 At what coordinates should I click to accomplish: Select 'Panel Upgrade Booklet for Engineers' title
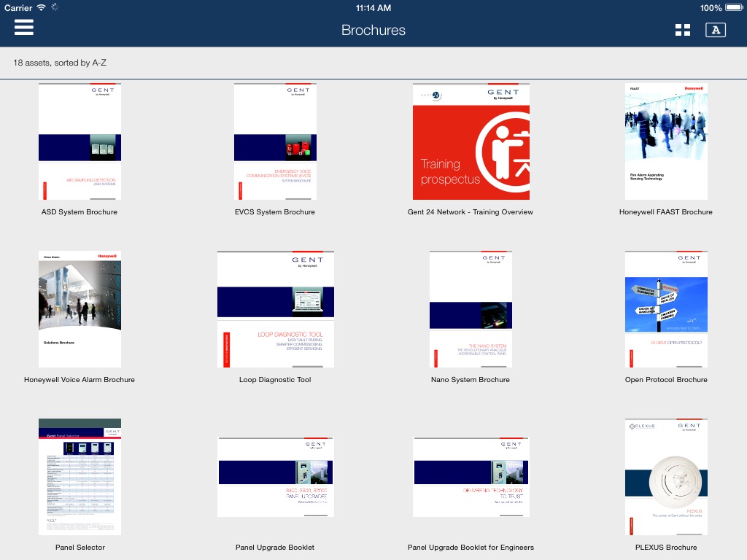click(x=471, y=547)
